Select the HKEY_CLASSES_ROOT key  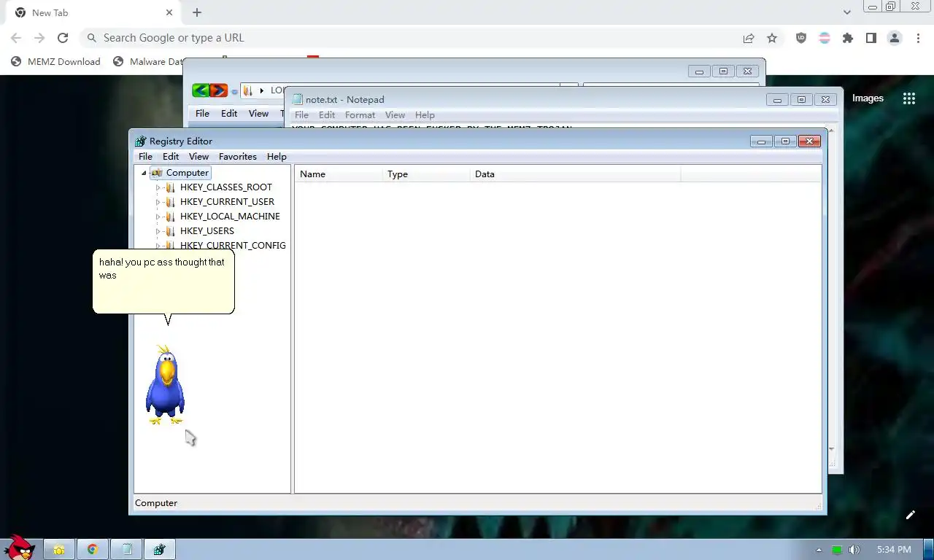coord(225,187)
